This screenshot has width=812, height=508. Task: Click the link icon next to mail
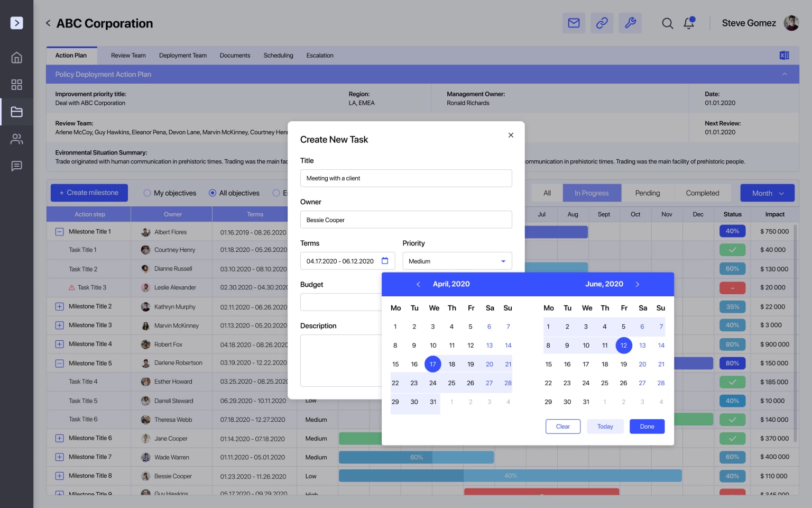[x=602, y=23]
